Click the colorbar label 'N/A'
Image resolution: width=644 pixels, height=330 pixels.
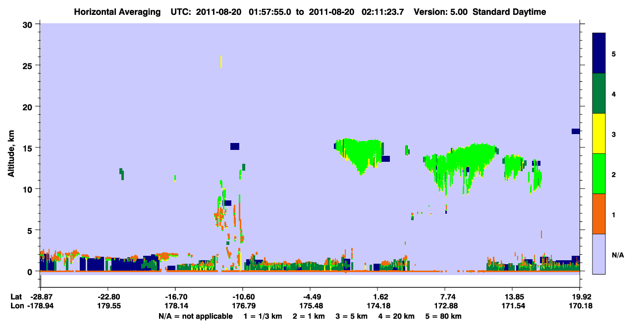618,255
